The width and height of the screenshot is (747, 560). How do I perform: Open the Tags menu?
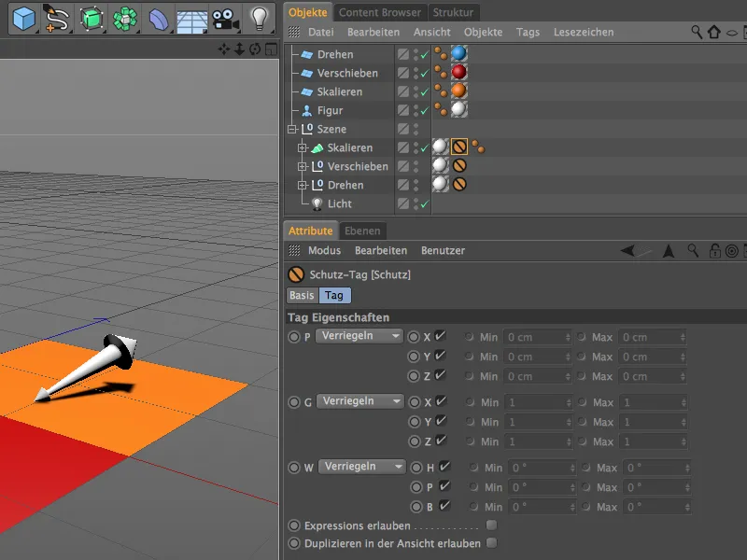click(x=528, y=32)
